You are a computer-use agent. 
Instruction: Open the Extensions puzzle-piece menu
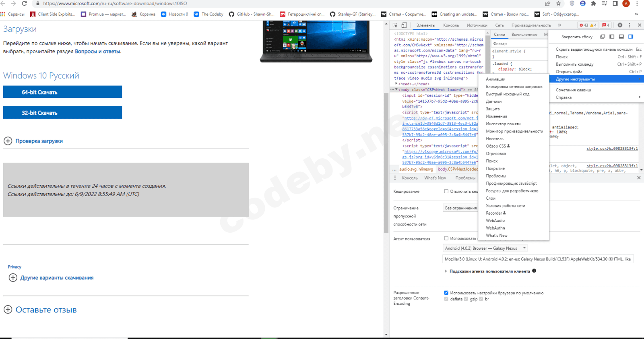593,4
